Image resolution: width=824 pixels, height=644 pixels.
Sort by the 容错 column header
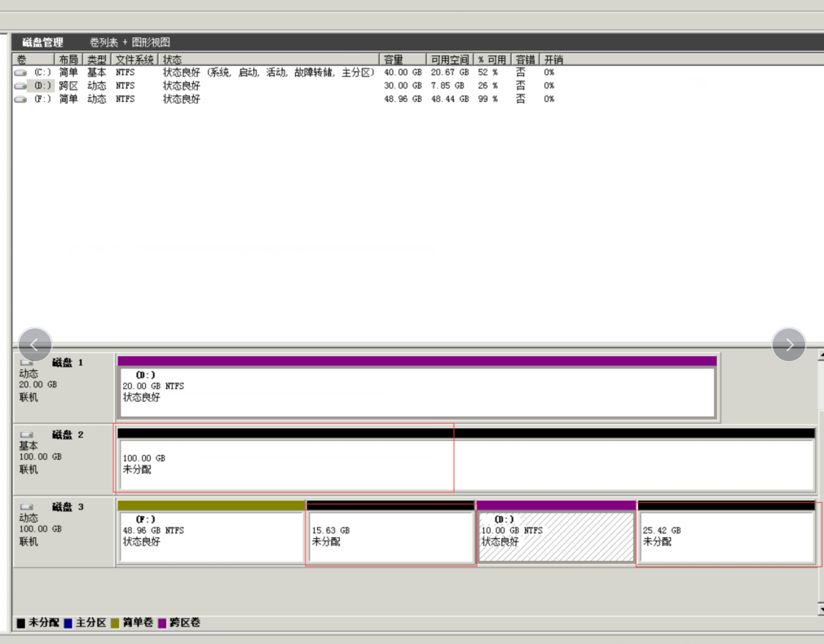click(526, 60)
